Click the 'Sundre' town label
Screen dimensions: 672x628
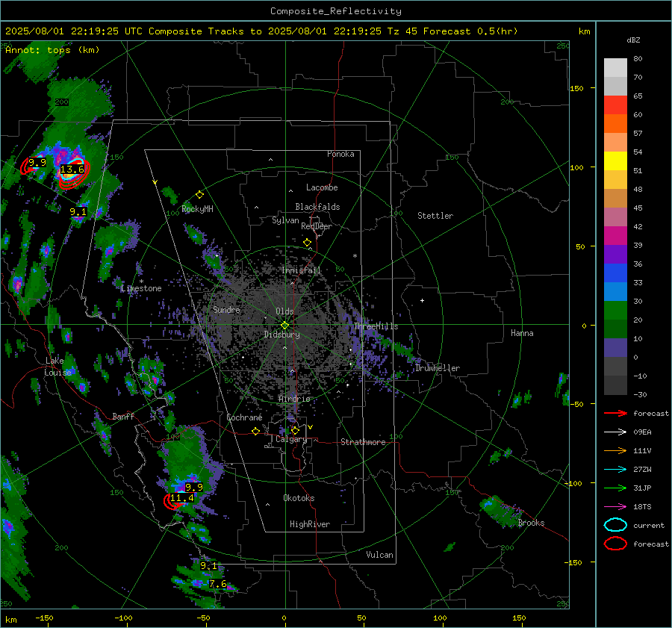click(226, 309)
